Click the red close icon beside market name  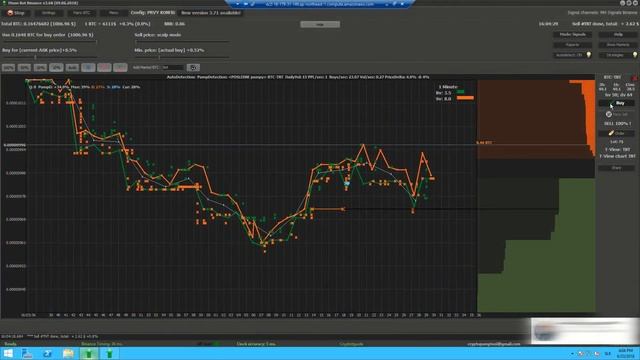[x=635, y=77]
